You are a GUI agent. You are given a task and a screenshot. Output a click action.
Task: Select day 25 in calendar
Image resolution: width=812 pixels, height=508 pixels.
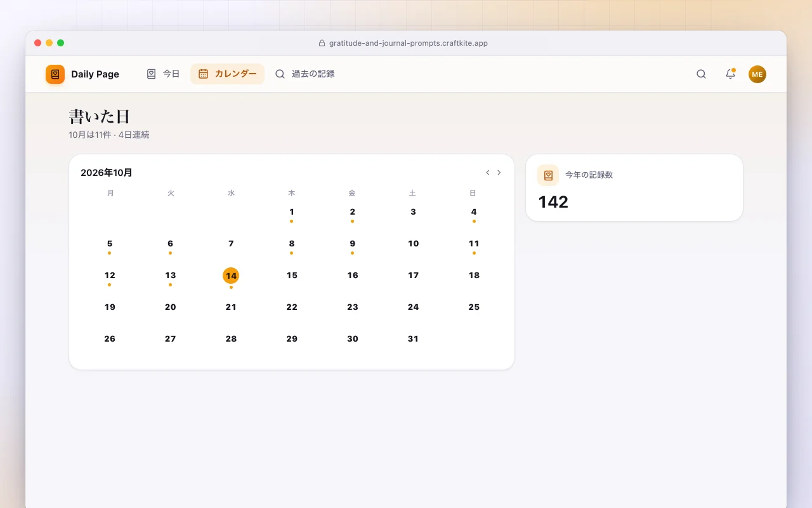click(474, 308)
